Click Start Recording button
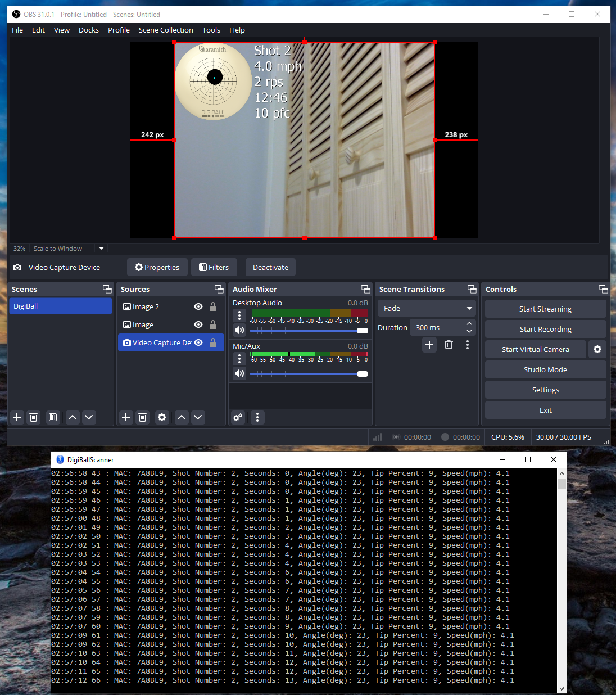The image size is (616, 695). 545,329
